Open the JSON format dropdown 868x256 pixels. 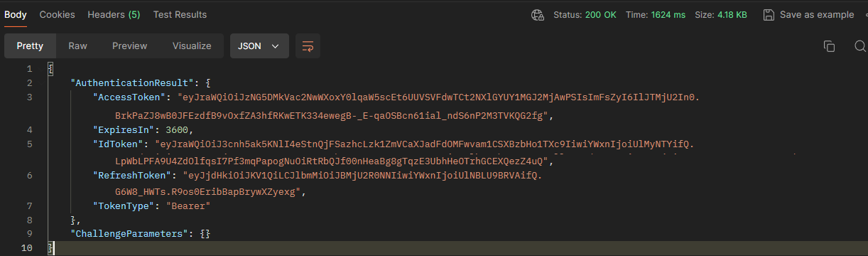[x=259, y=46]
